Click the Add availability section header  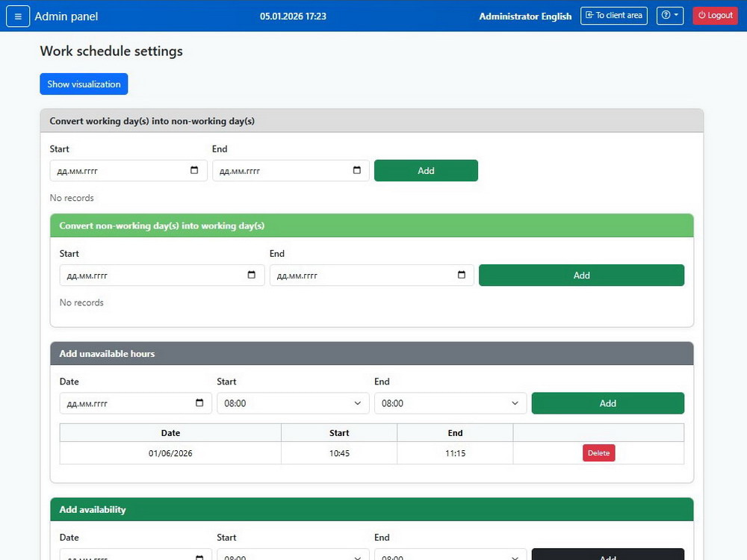tap(371, 509)
